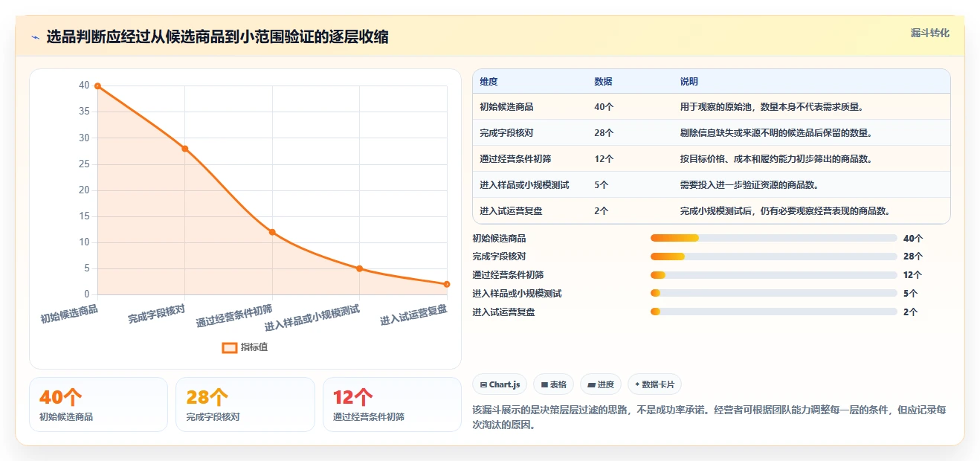The height and width of the screenshot is (461, 980).
Task: Click the footnote beginning 该漏斗展示的是
Action: 709,418
